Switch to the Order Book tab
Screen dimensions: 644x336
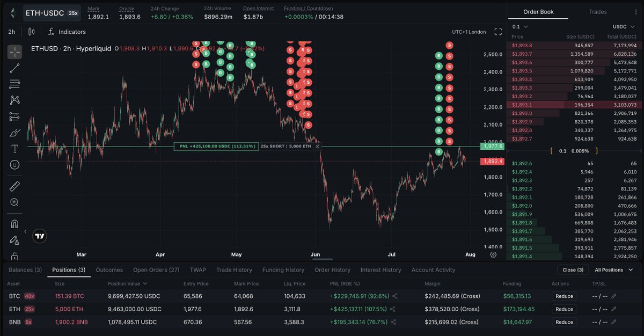coord(538,12)
